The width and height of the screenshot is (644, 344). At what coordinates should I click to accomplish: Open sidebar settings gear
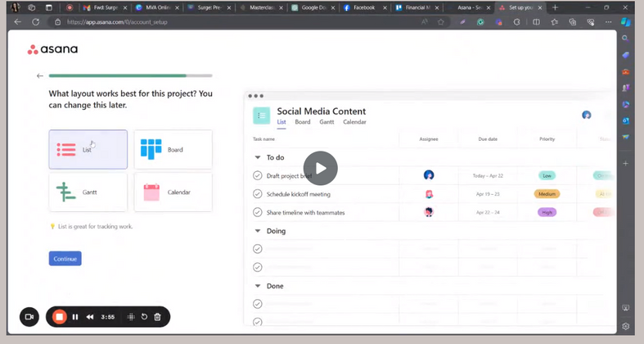click(x=625, y=326)
